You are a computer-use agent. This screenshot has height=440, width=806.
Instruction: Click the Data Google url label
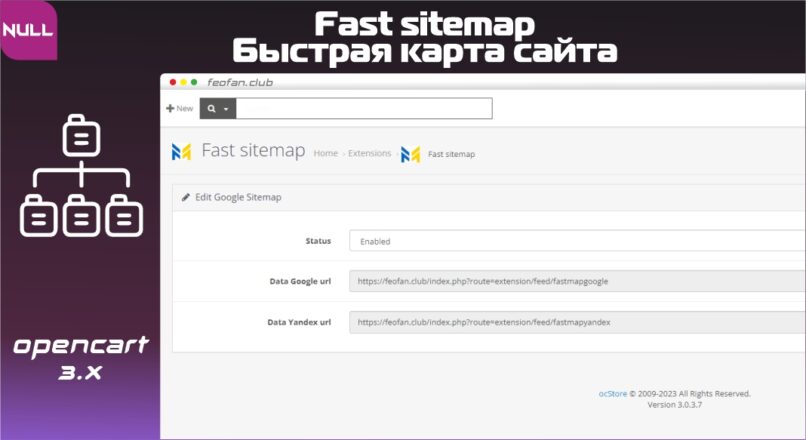click(x=300, y=281)
